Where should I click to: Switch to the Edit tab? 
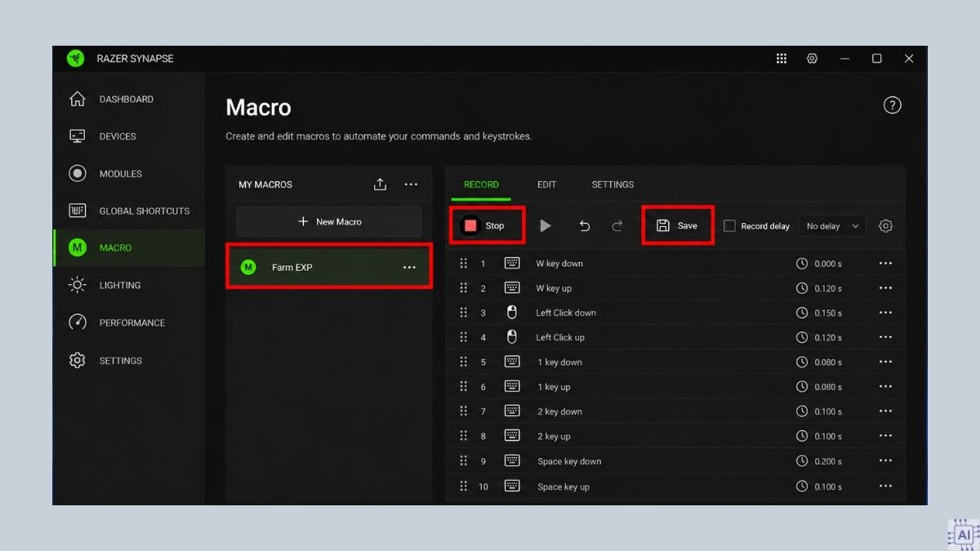pos(547,184)
